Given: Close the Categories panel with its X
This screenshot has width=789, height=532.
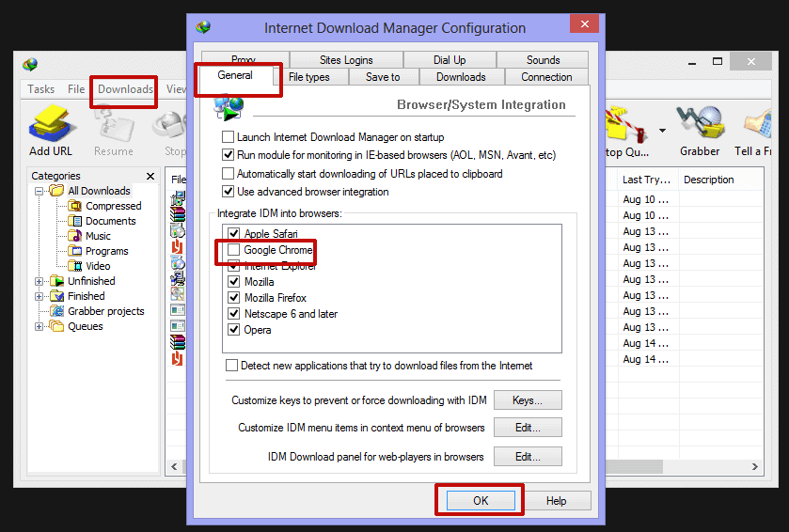Looking at the screenshot, I should [x=150, y=176].
